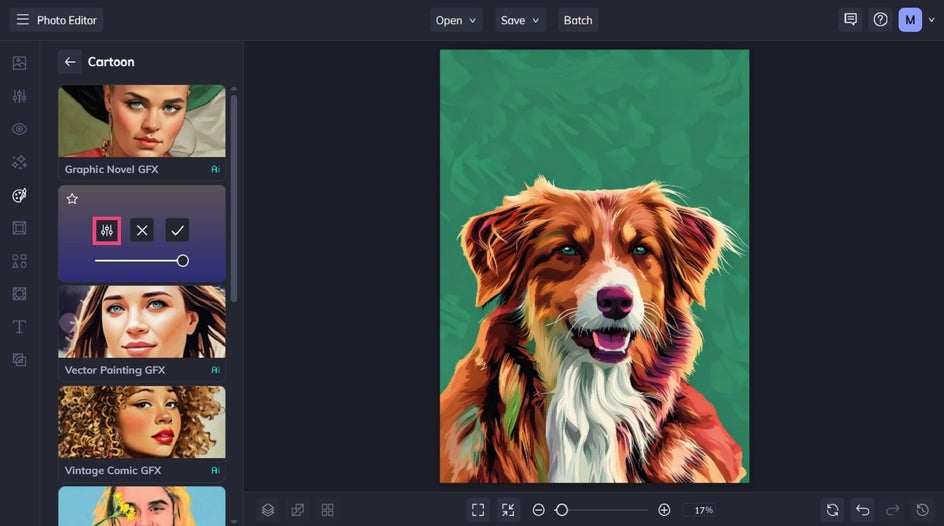Zoom in with the plus icon

pyautogui.click(x=664, y=510)
